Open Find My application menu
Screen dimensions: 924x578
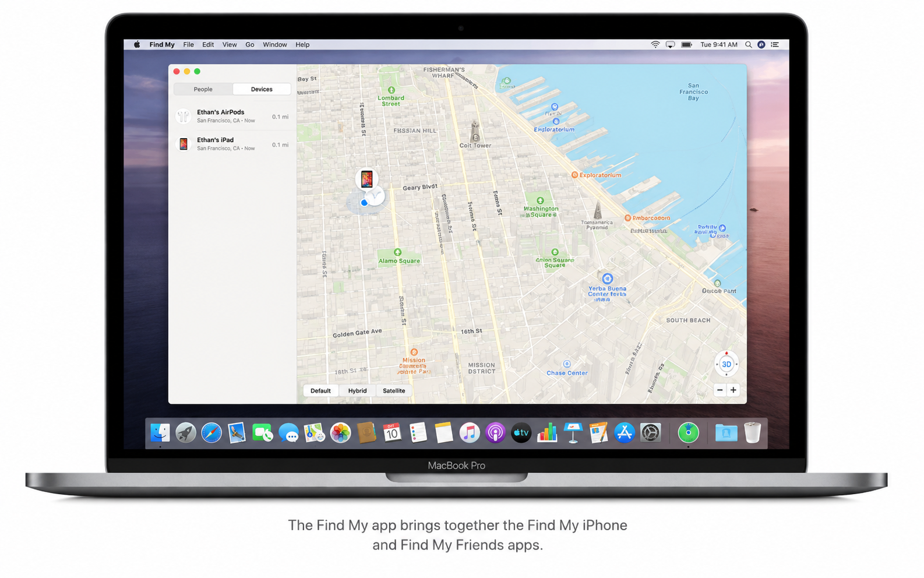click(x=162, y=44)
